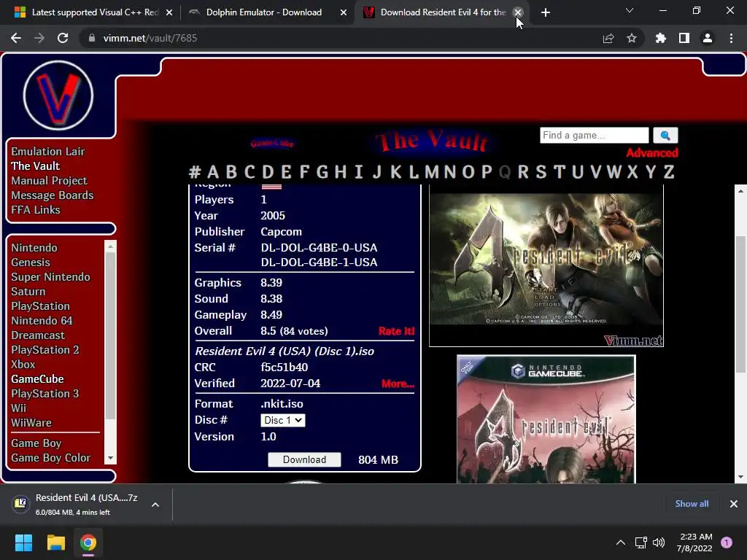Click the browser forward arrow
The image size is (747, 560).
click(x=39, y=38)
